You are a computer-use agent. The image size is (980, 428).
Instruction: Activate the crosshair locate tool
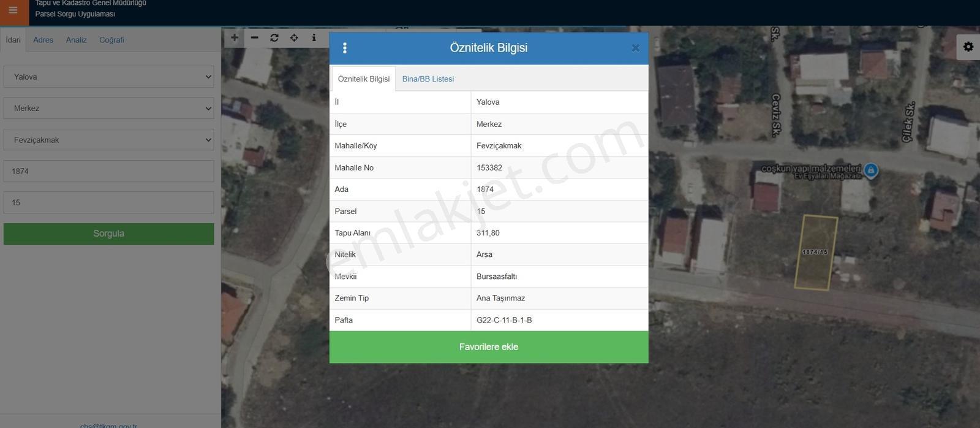click(x=294, y=38)
